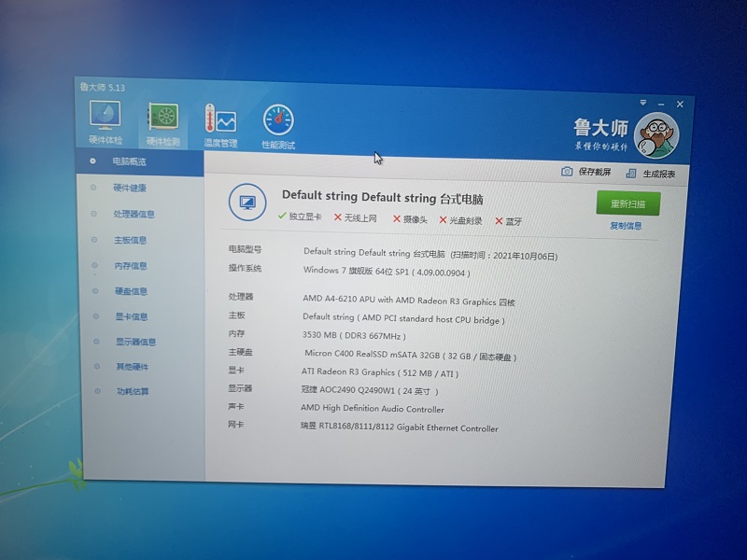Click the 生成报表 label
Screen dimensions: 747x560
point(659,174)
